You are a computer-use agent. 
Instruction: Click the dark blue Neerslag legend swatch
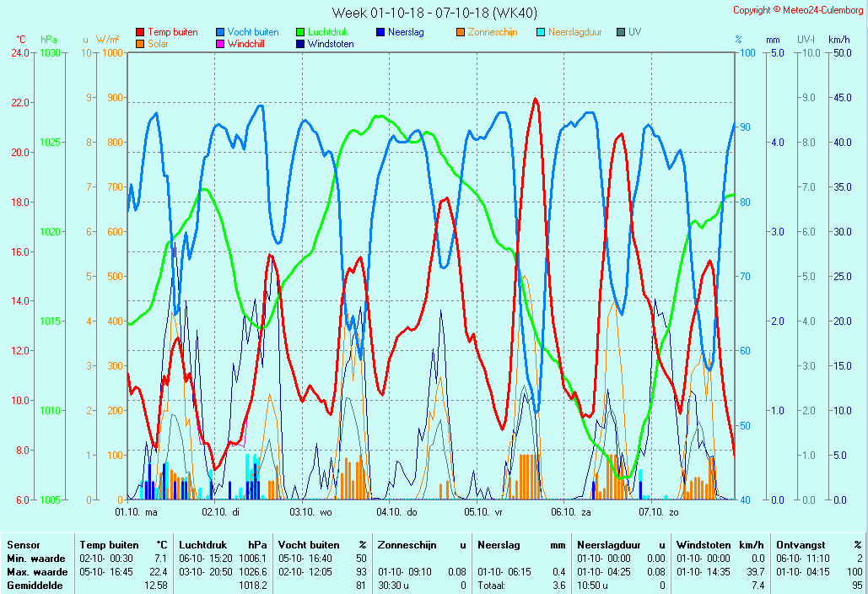tap(380, 32)
